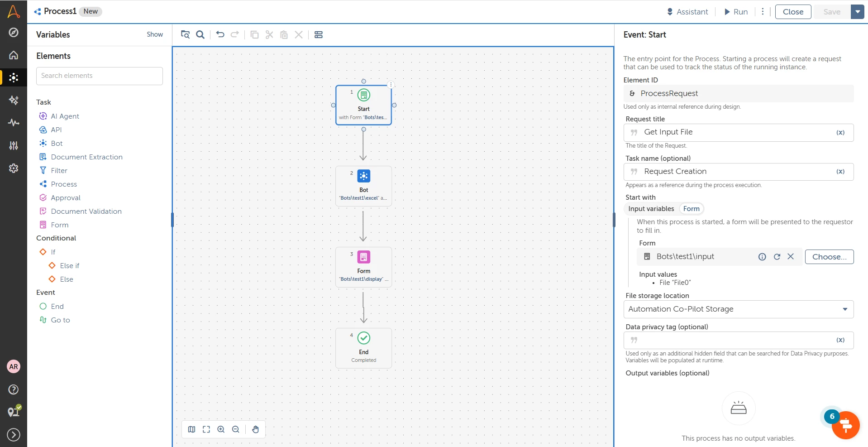Open the Save dropdown arrow
Screen dimensions: 868x447
[x=858, y=12]
